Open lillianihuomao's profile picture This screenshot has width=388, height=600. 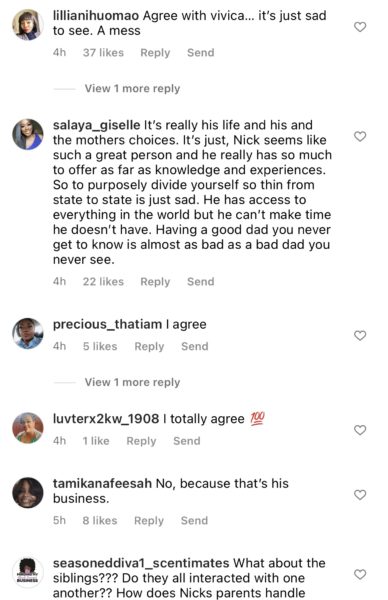tap(28, 25)
